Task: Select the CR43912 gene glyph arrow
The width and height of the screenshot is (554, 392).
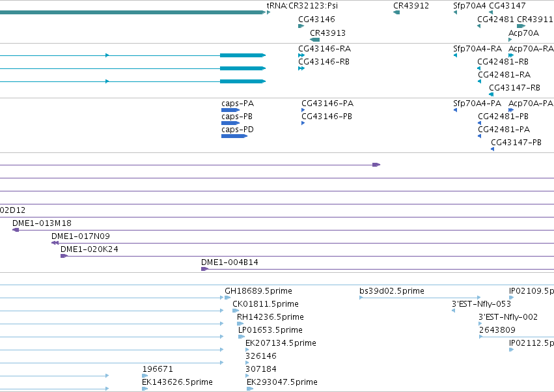Action: pyautogui.click(x=396, y=12)
